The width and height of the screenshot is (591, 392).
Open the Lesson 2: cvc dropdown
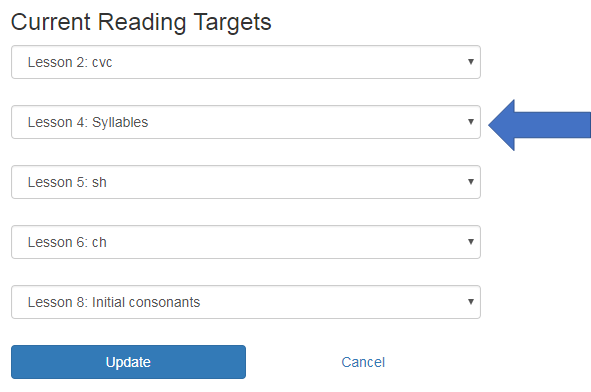click(x=246, y=62)
